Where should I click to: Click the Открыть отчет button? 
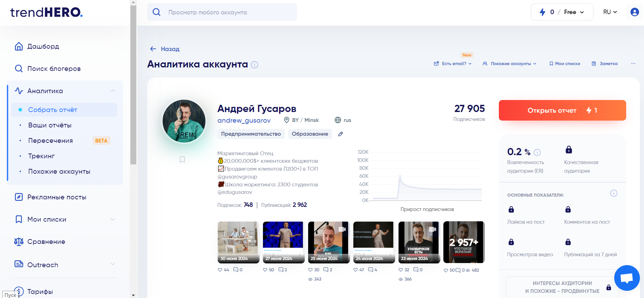[562, 110]
